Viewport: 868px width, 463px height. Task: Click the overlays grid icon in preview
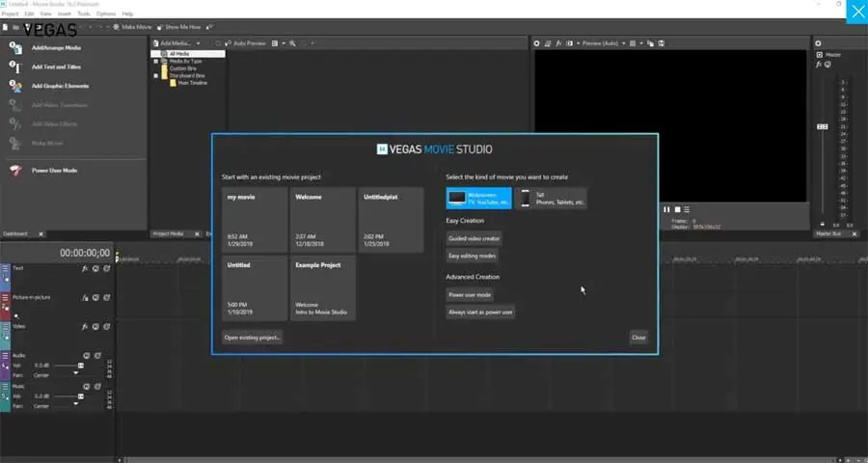click(x=633, y=43)
